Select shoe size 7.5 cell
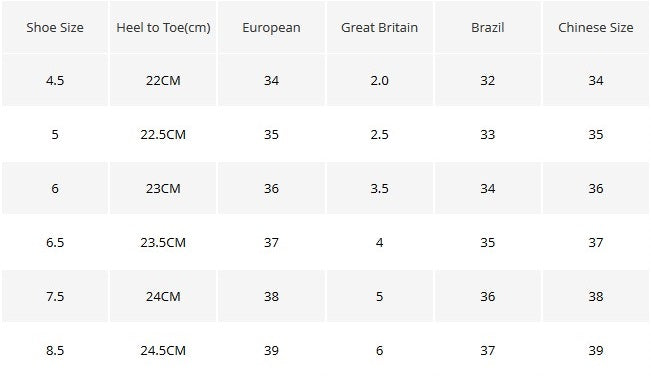This screenshot has height=376, width=651. pyautogui.click(x=55, y=296)
